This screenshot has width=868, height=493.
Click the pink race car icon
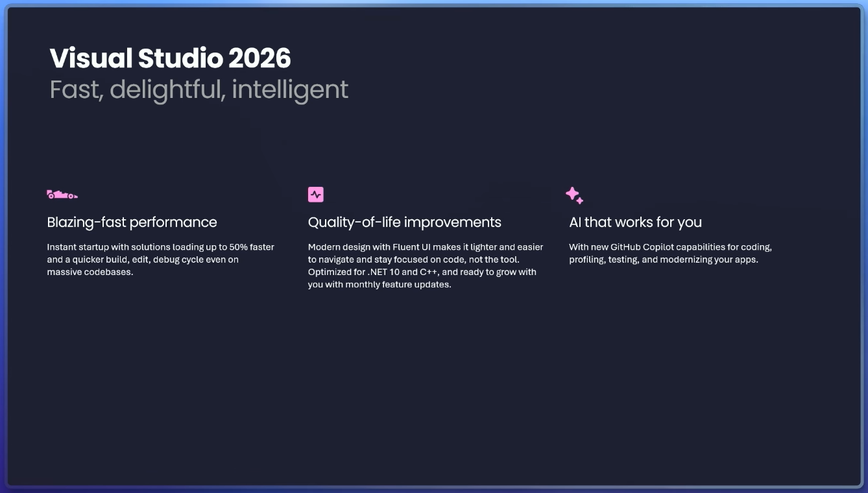pyautogui.click(x=62, y=195)
